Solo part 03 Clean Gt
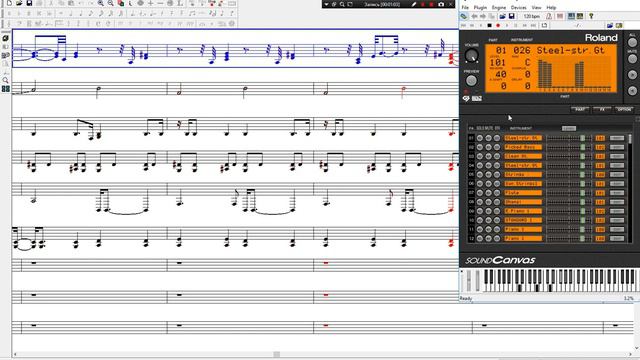 (x=480, y=156)
